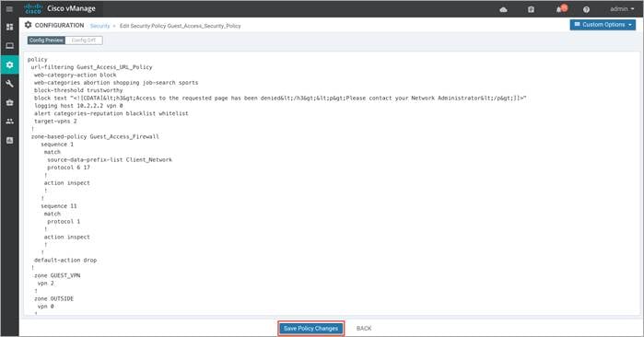The image size is (644, 337).
Task: Click the 'target-vpns 2' line
Action: [55, 122]
